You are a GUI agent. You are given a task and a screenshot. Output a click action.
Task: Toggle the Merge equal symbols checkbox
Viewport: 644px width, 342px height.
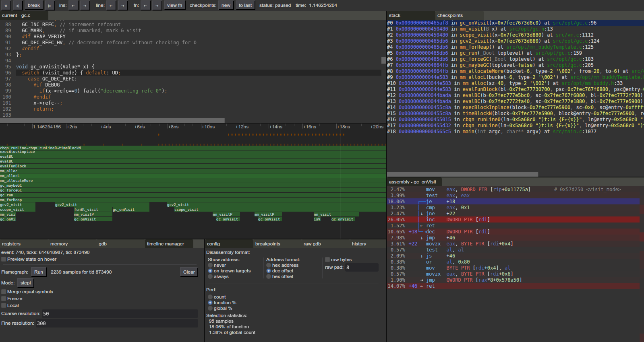4,292
